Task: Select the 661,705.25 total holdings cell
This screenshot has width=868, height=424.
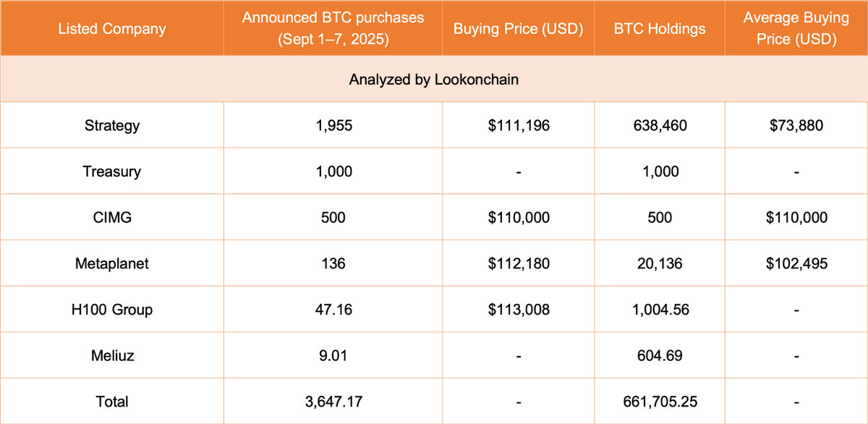Action: (659, 402)
